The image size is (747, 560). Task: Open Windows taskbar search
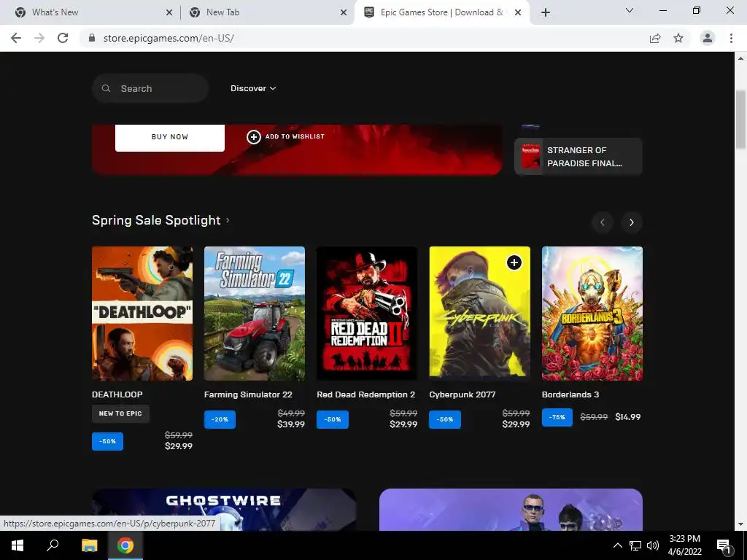(53, 545)
